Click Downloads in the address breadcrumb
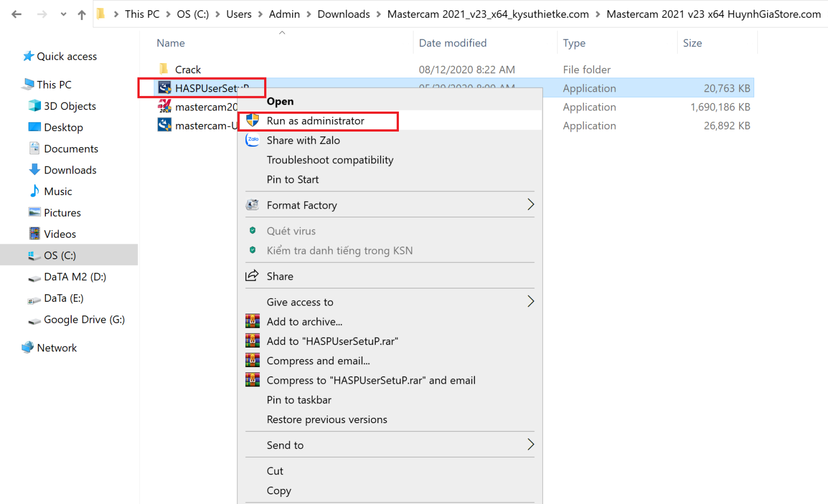 pyautogui.click(x=343, y=15)
